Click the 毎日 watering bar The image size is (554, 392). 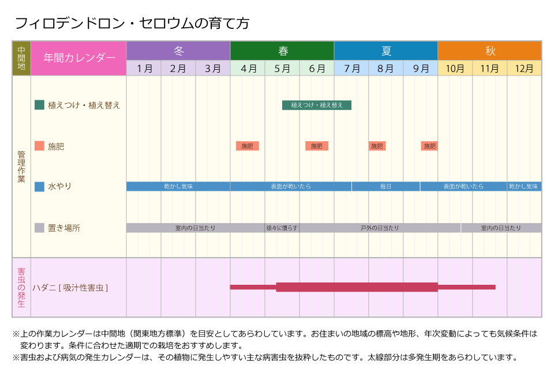385,186
